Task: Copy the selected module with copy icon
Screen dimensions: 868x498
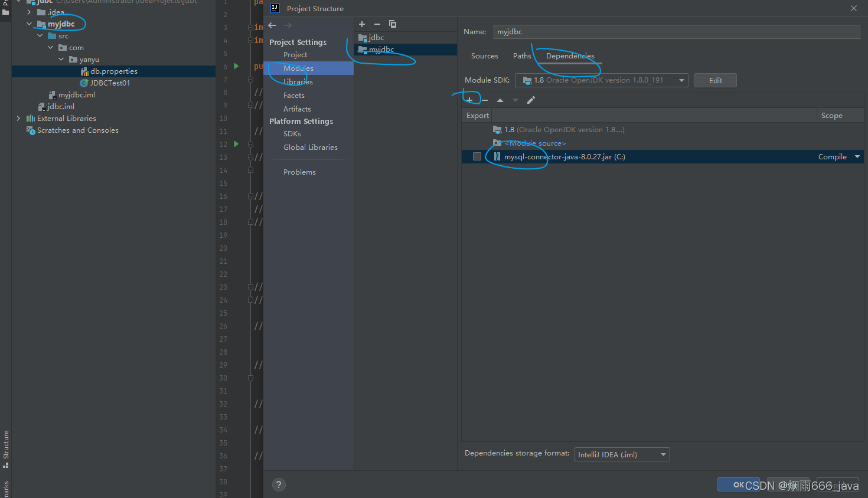Action: tap(393, 24)
